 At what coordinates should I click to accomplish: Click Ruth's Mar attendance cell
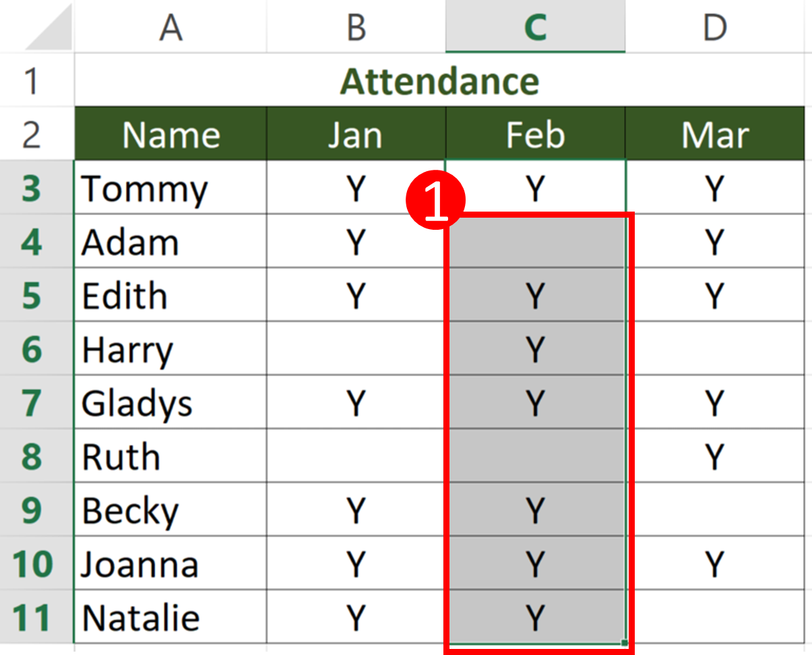tap(714, 456)
